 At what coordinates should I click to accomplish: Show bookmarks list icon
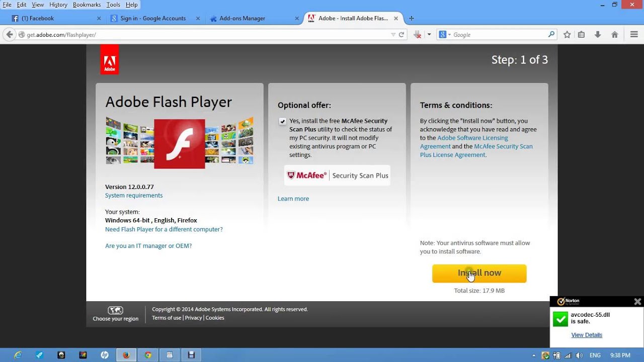(581, 35)
